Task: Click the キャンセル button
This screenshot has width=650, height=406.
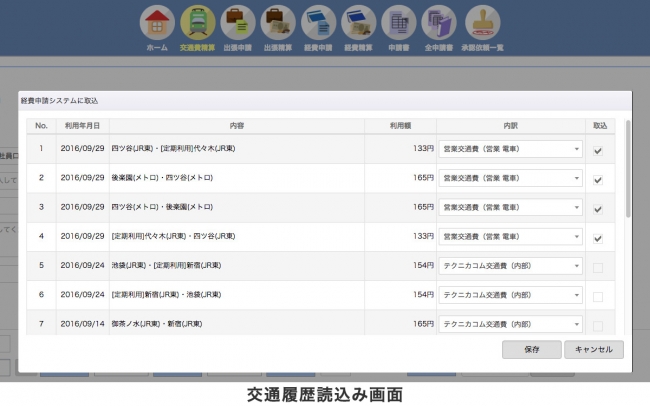Action: (594, 350)
